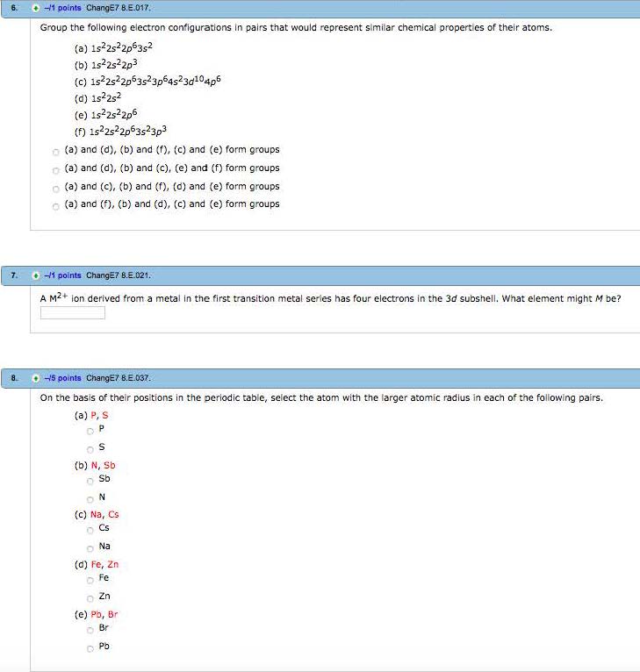The image size is (640, 672).
Task: Select Cs radio button in the Na, Cs pair
Action: click(x=90, y=530)
